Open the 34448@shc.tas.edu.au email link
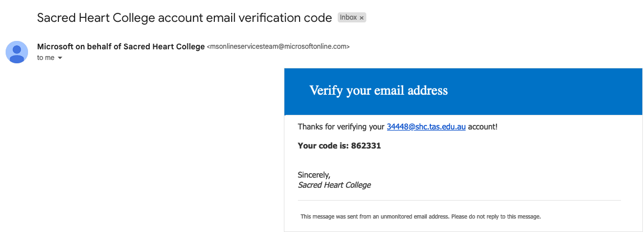 [x=426, y=127]
